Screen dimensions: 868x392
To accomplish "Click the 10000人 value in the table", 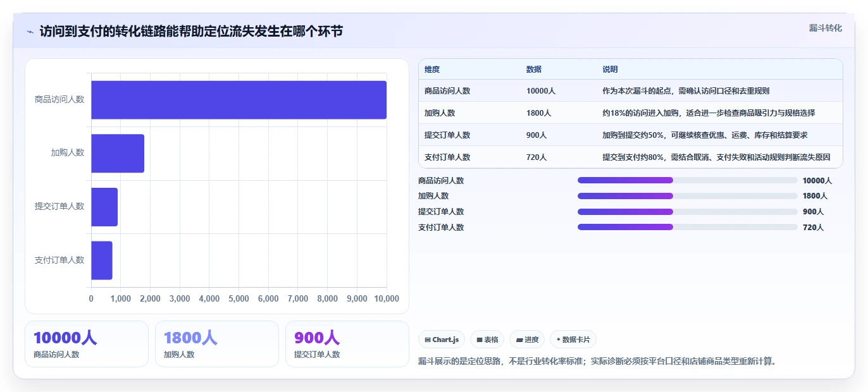I will point(541,91).
